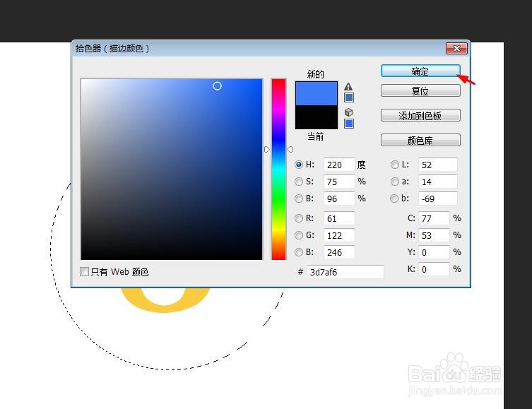The image size is (532, 409).
Task: Select the H hue radio button
Action: (299, 165)
